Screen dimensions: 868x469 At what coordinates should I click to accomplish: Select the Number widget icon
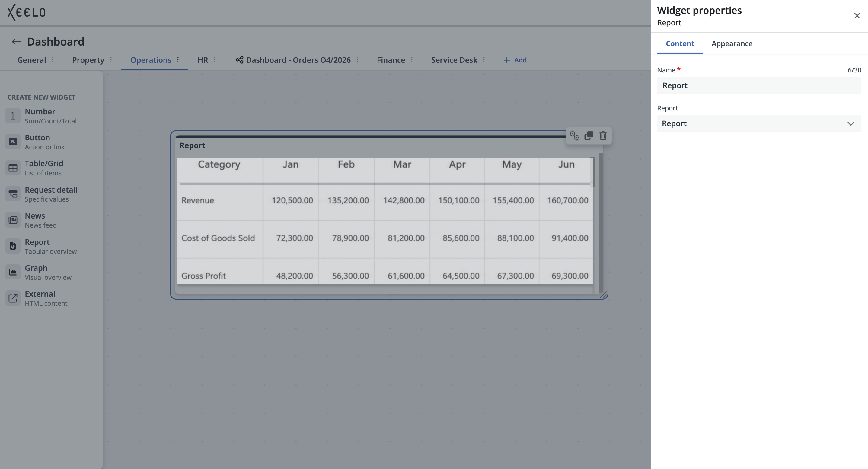13,116
